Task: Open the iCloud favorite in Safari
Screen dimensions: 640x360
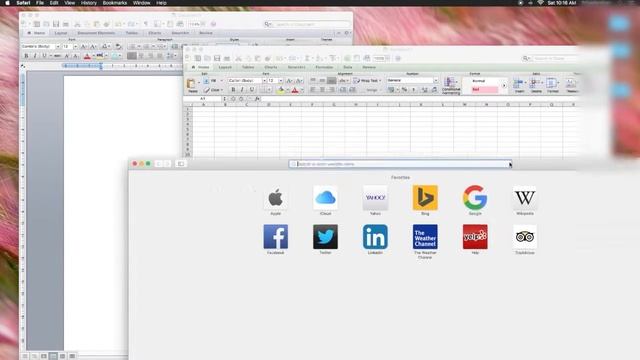Action: pos(325,198)
